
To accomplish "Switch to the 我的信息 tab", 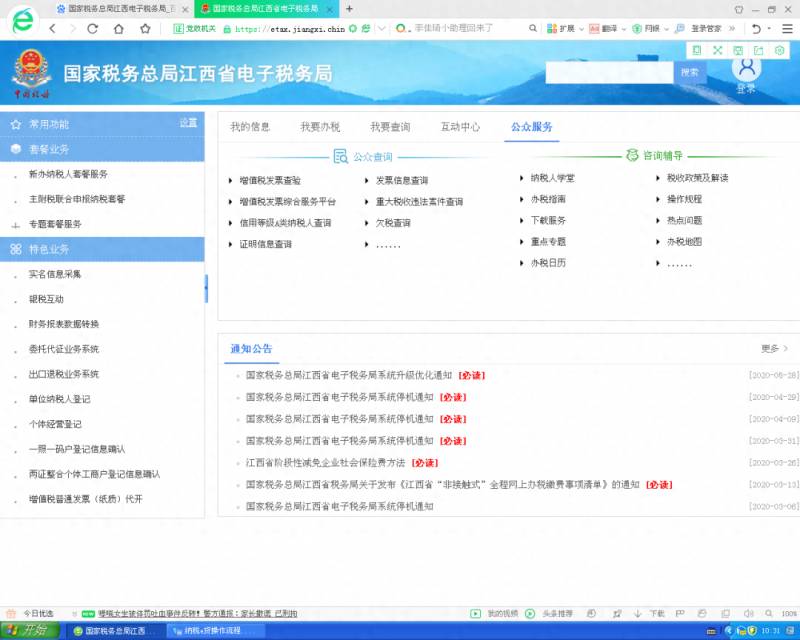I will tap(249, 127).
